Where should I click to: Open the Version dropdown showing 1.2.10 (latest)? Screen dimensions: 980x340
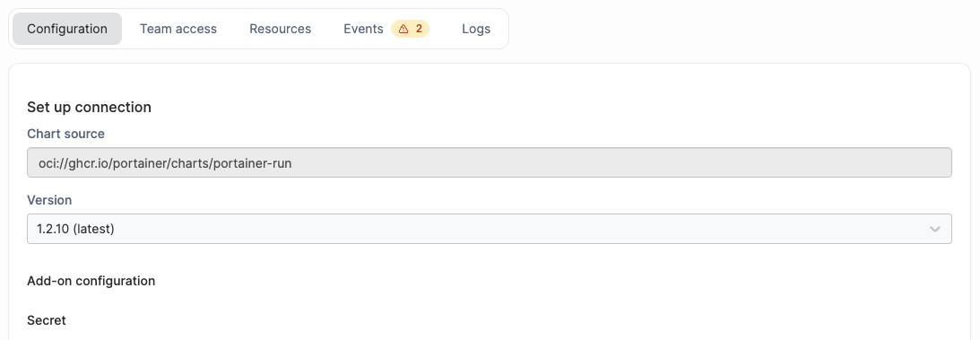pyautogui.click(x=490, y=229)
